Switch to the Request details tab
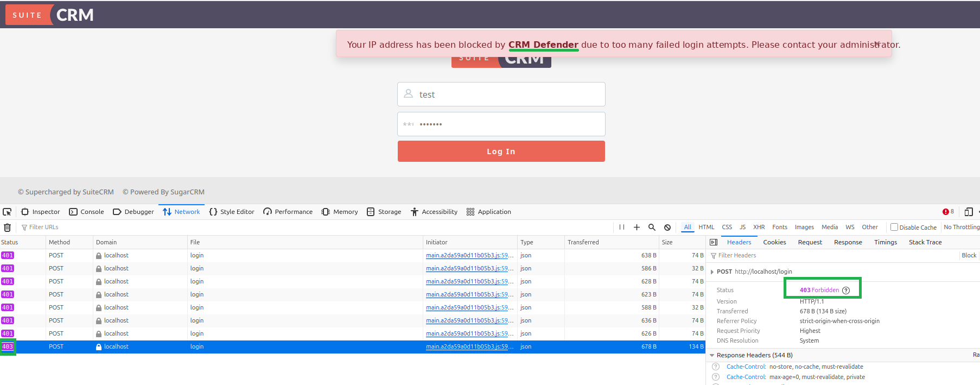980x385 pixels. click(810, 242)
